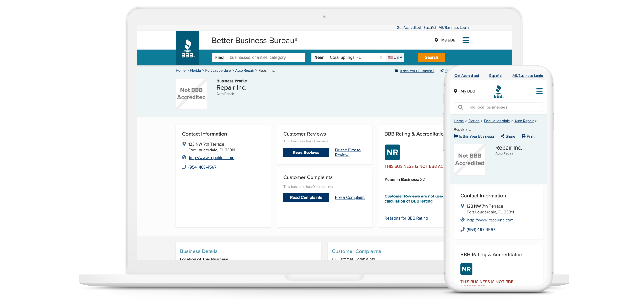644x307 pixels.
Task: Click Not BBB Accredited badge on laptop
Action: [191, 94]
